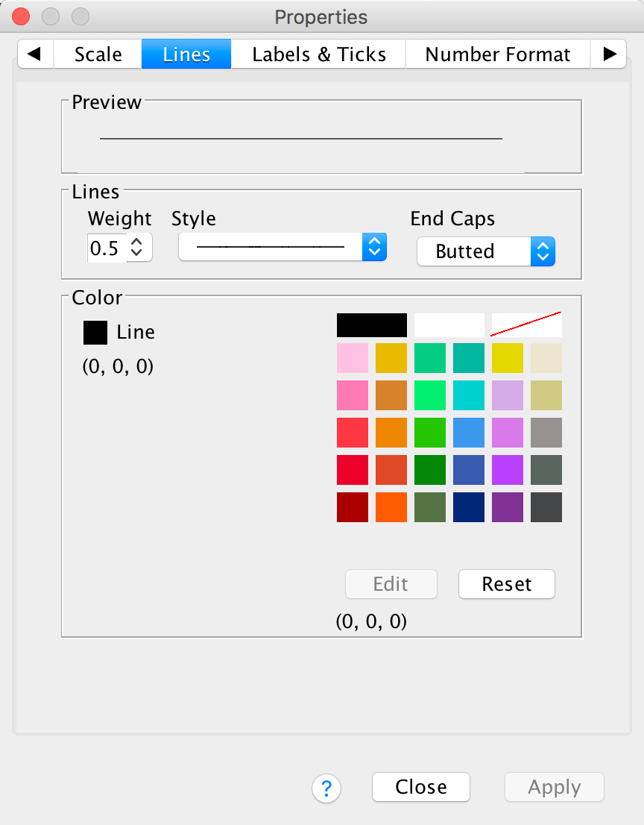The image size is (644, 825).
Task: Click the left tab scroll arrow
Action: [x=34, y=54]
